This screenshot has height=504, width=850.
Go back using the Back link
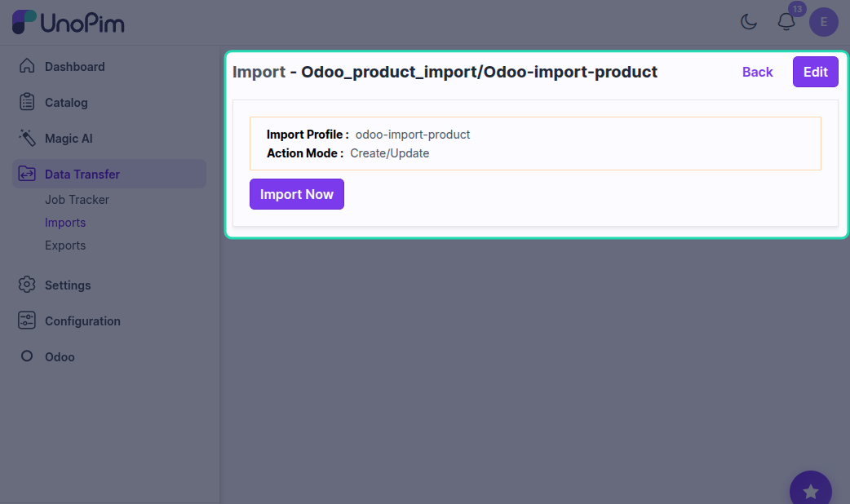tap(757, 72)
